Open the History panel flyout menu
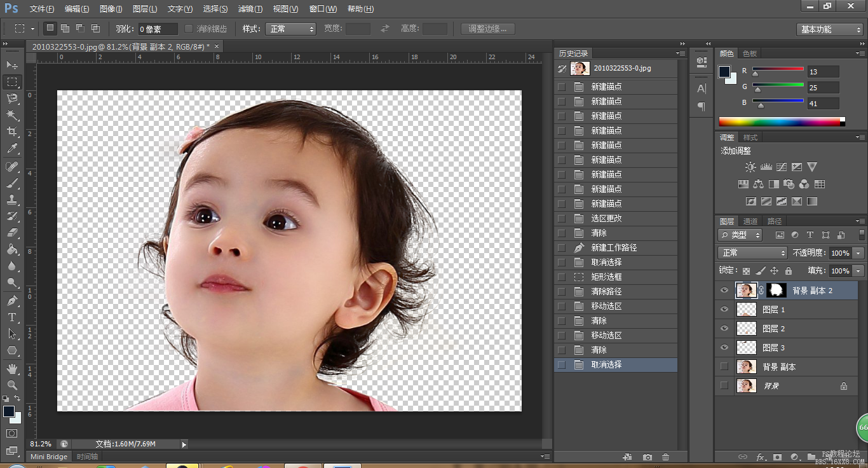This screenshot has height=468, width=868. coord(681,53)
